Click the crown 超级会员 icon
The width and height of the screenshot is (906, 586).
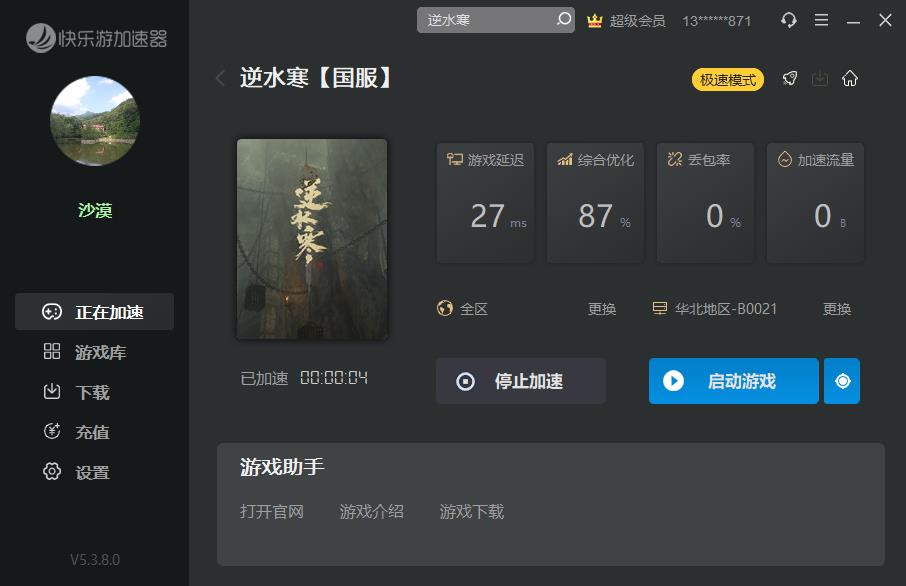coord(595,20)
